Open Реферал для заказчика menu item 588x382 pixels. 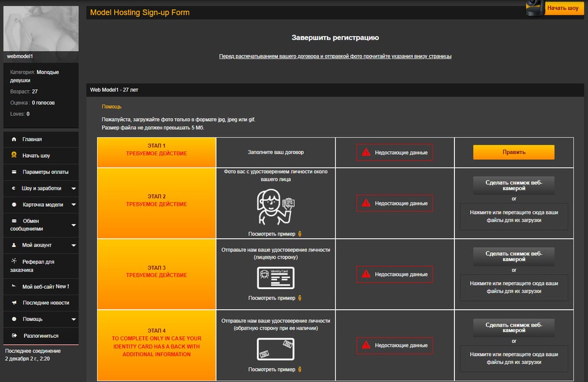point(38,266)
